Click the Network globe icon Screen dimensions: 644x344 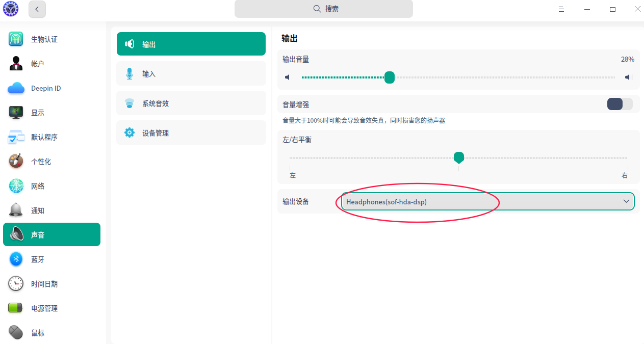pyautogui.click(x=16, y=186)
